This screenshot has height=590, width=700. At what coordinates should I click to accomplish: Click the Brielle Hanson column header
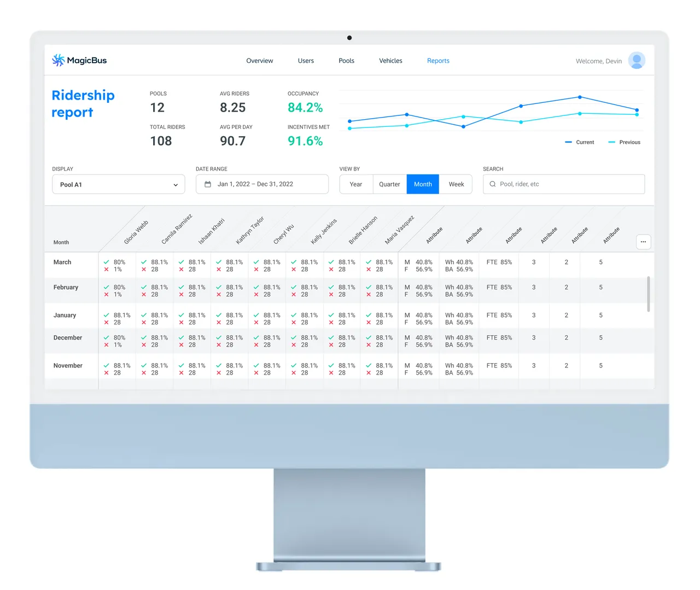[363, 230]
